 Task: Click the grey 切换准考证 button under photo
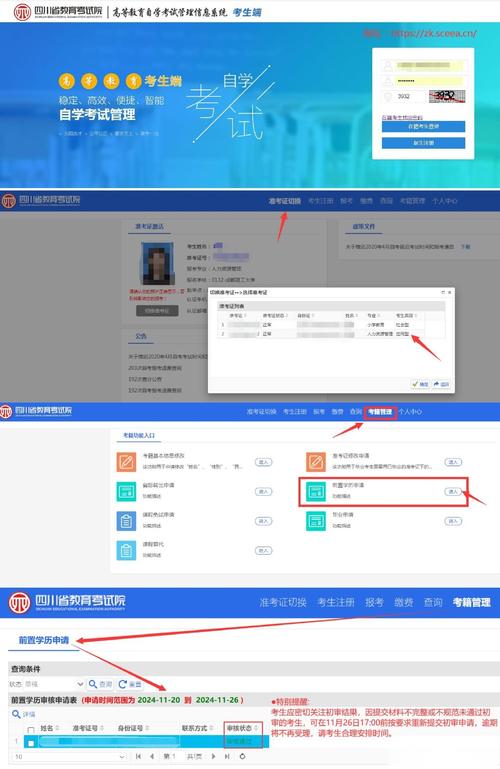157,310
